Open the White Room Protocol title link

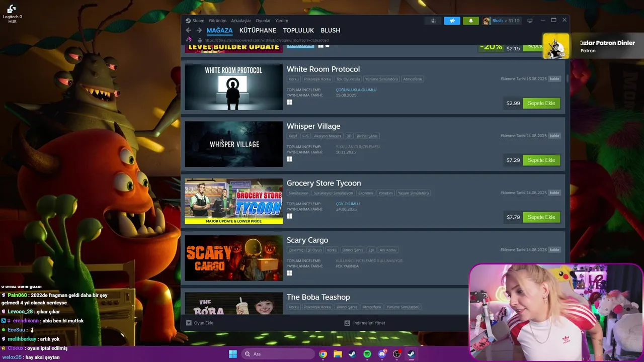[x=323, y=69]
